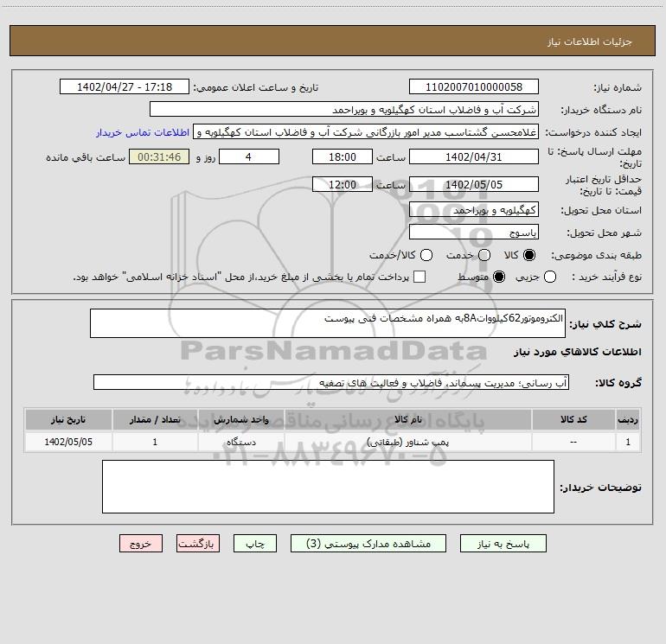
Task: Click the کد کالا column header
Action: 573,419
